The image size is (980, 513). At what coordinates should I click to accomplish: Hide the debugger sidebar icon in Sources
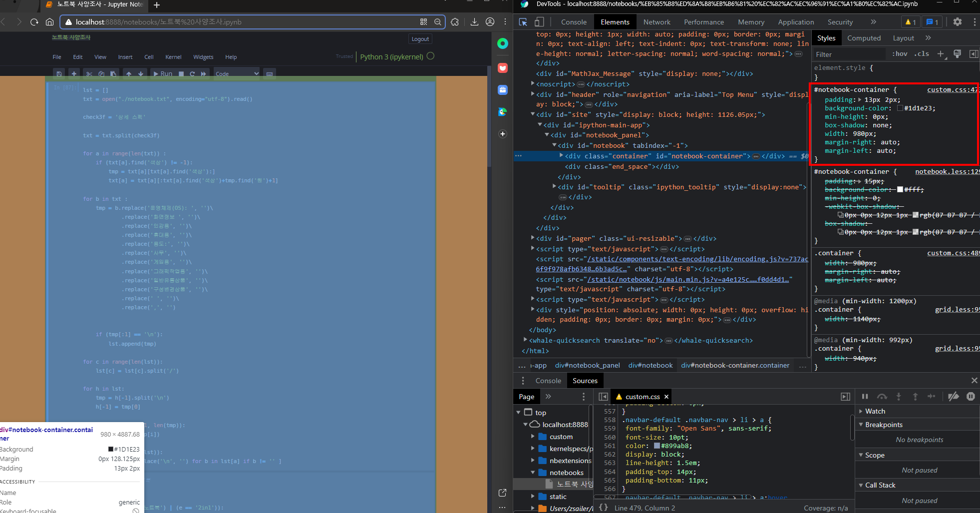pyautogui.click(x=845, y=397)
